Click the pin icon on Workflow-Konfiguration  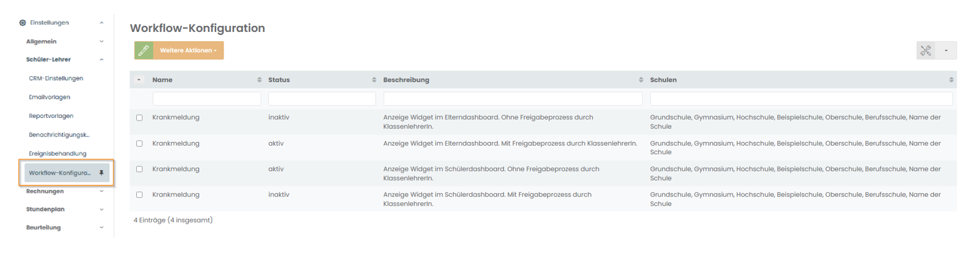pos(101,173)
